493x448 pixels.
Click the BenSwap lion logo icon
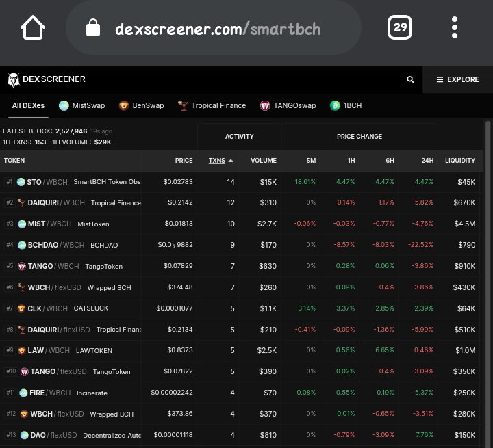[x=124, y=105]
